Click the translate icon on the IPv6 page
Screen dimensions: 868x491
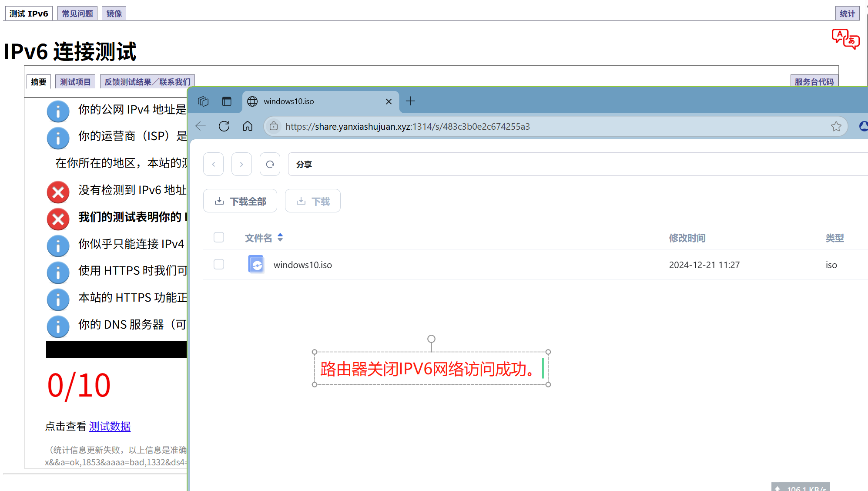pos(845,39)
